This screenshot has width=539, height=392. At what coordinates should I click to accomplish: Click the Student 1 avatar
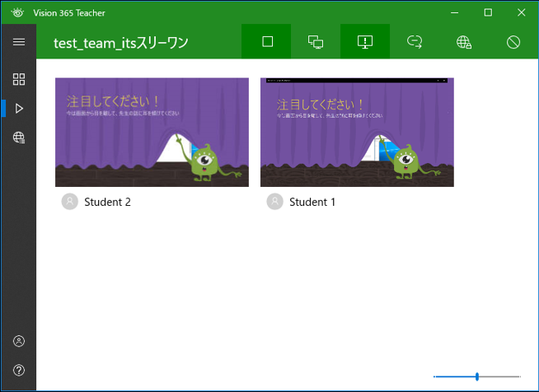click(x=275, y=201)
